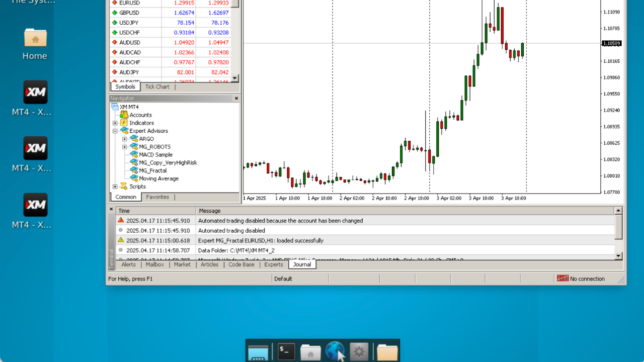Click the Moving Average expert icon
The width and height of the screenshot is (644, 362).
(134, 178)
